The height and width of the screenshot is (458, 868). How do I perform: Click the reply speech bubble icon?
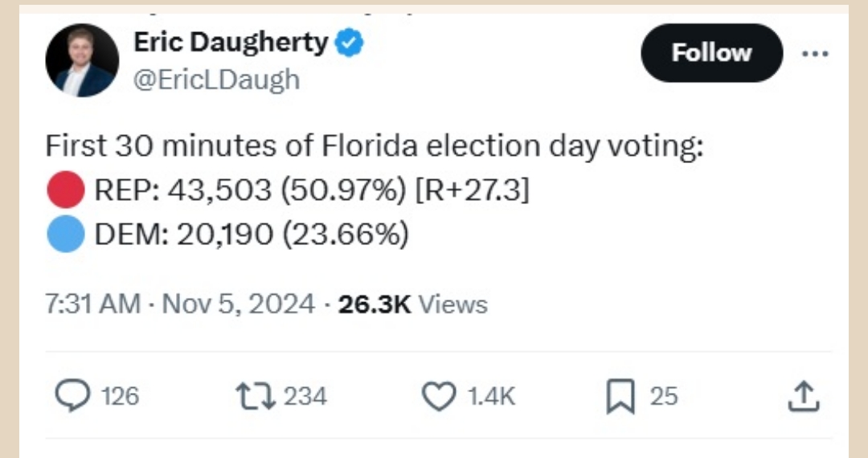[74, 395]
